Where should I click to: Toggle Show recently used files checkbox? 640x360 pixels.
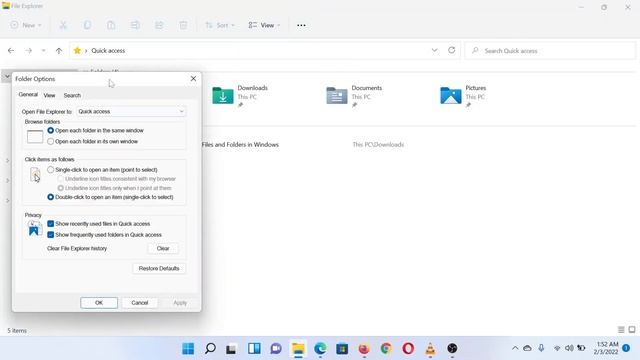coord(51,224)
